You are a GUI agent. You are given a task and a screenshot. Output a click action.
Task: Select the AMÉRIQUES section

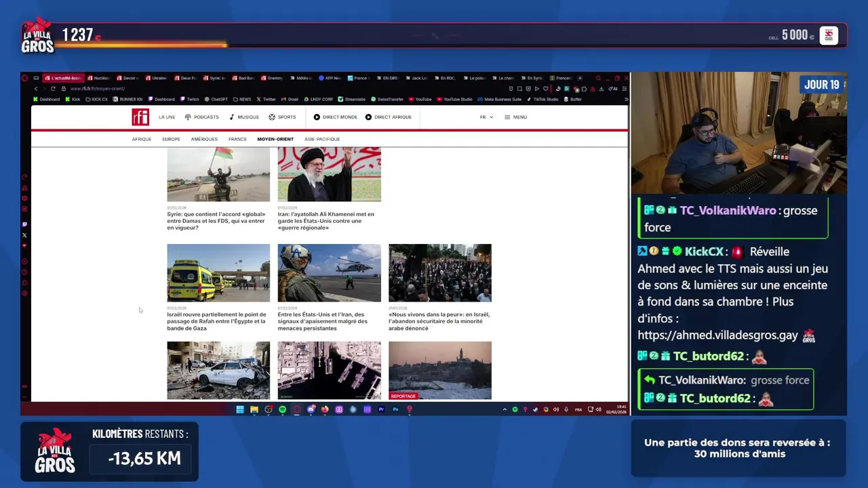204,139
